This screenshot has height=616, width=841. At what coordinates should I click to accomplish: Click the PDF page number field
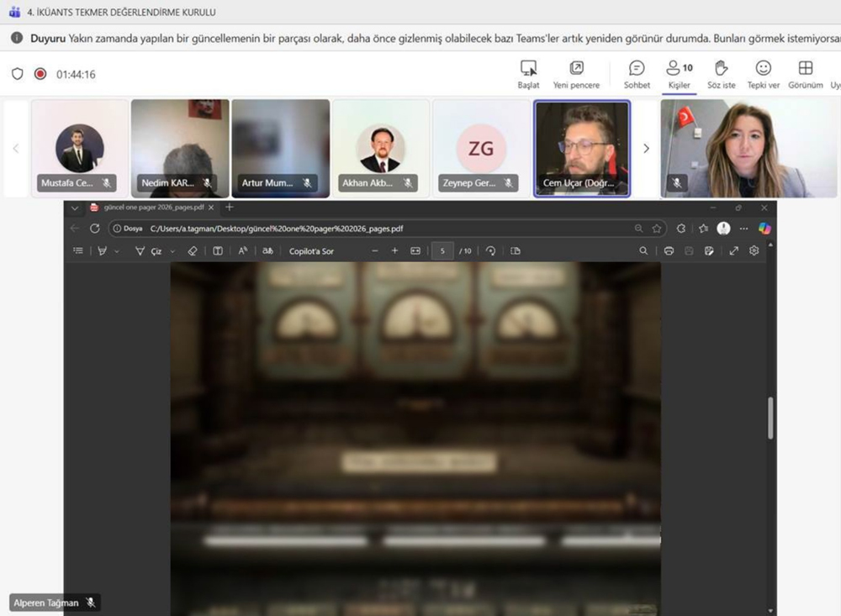[x=442, y=250]
